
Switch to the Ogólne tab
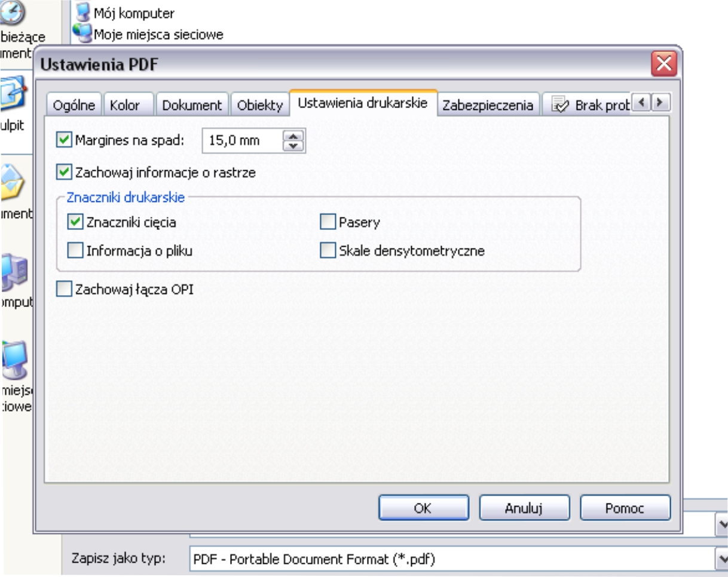coord(74,105)
